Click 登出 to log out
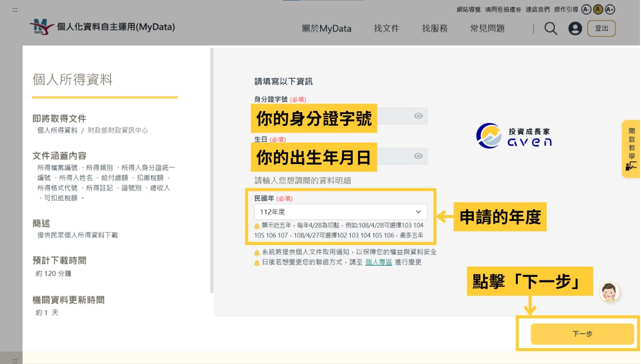The width and height of the screenshot is (641, 364). (x=602, y=28)
